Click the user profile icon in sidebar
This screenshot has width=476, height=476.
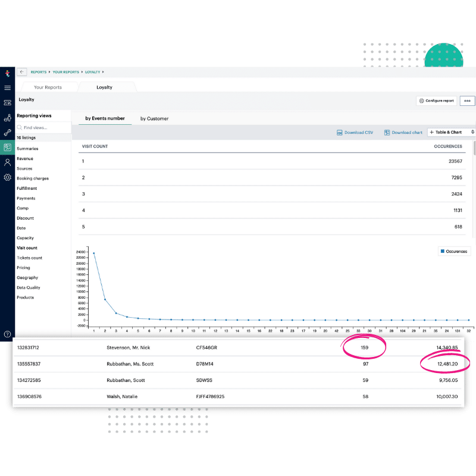point(7,162)
